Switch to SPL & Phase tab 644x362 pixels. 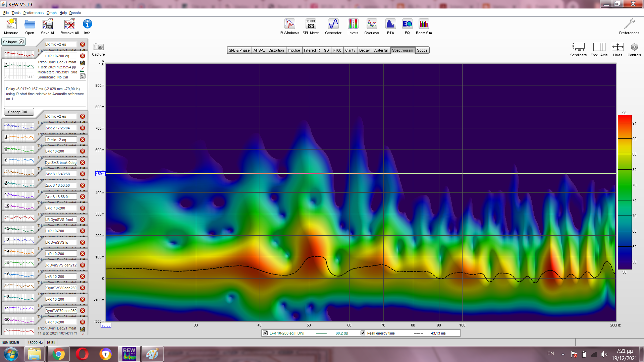click(239, 50)
